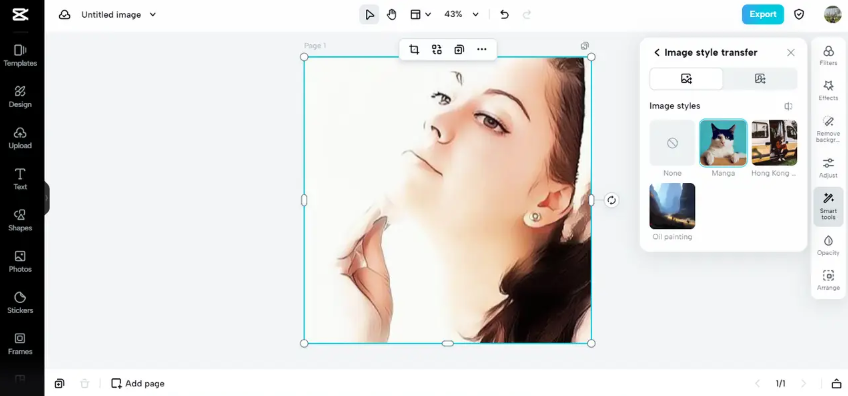This screenshot has height=396, width=848.
Task: Open the Shapes panel
Action: [20, 220]
